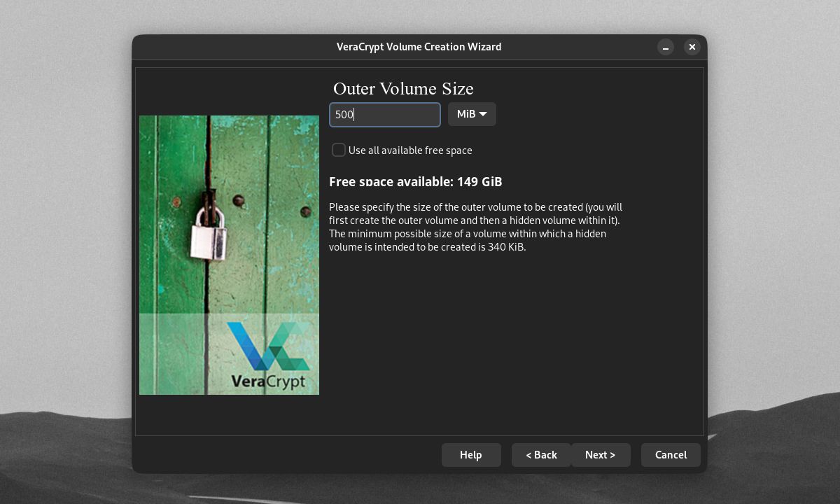Focus the volume size field containing 500
The image size is (840, 504).
(x=385, y=115)
